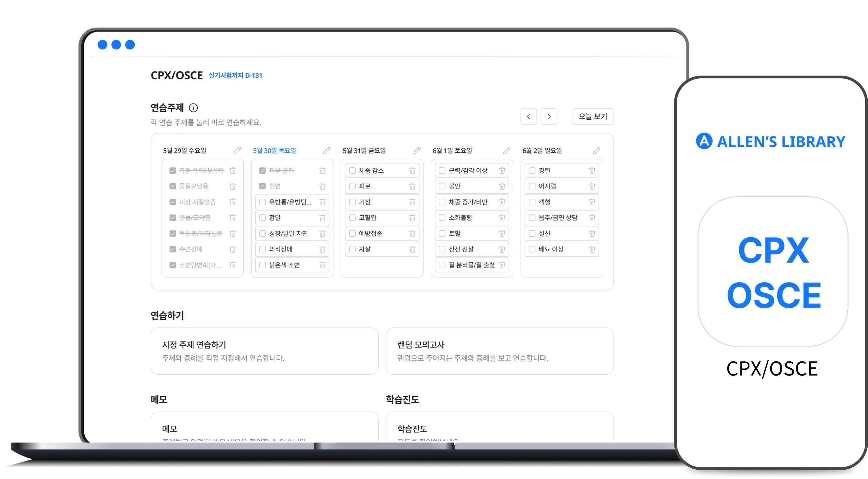
Task: Select the 6월 1일 토요일 date header
Action: [453, 151]
